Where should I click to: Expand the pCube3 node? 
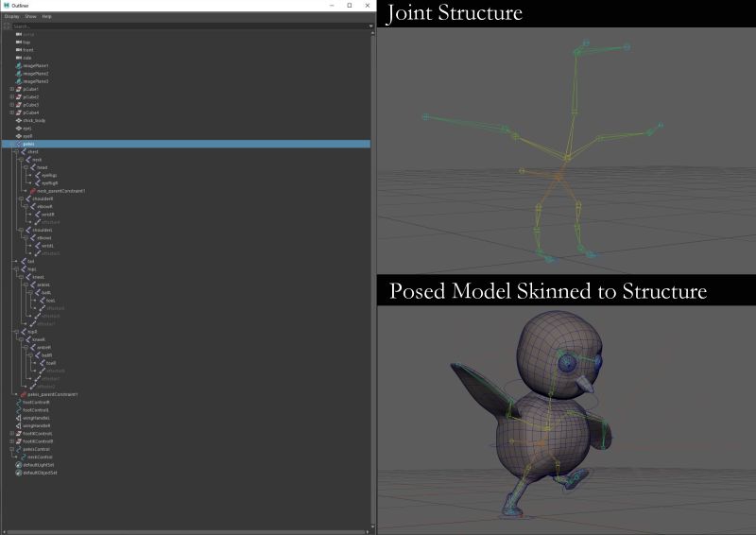(x=12, y=105)
